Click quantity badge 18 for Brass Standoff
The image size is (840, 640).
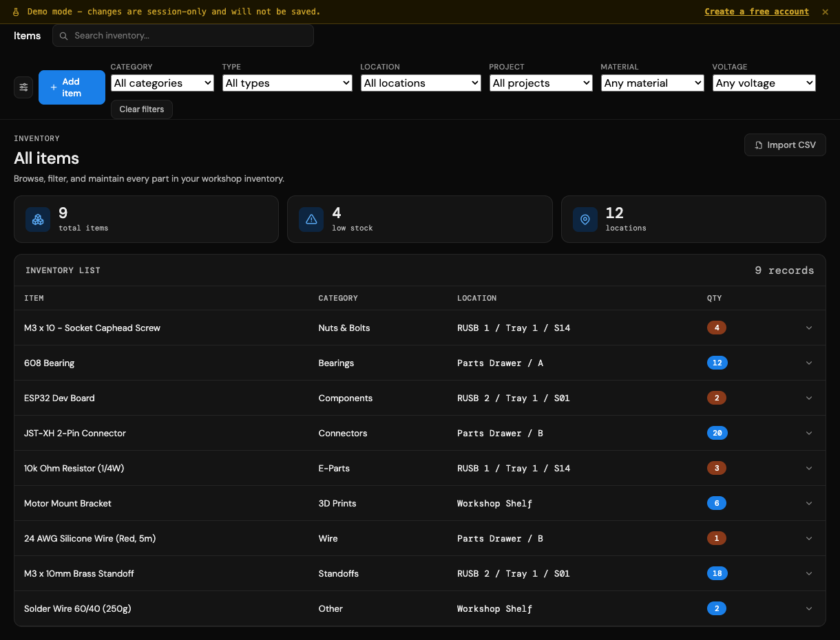(717, 574)
